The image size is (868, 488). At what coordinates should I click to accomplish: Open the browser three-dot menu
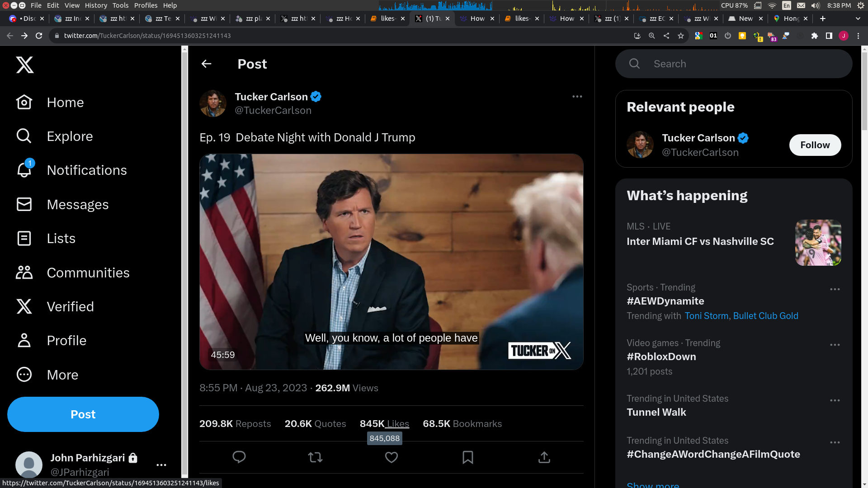coord(859,36)
